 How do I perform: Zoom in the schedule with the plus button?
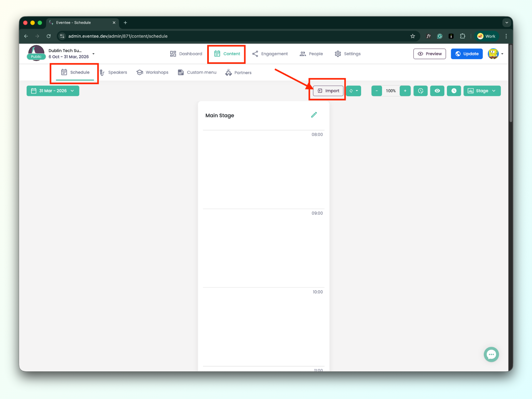405,91
